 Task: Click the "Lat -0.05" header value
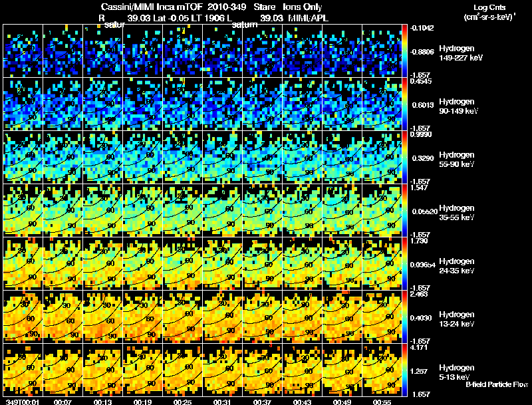click(x=171, y=18)
